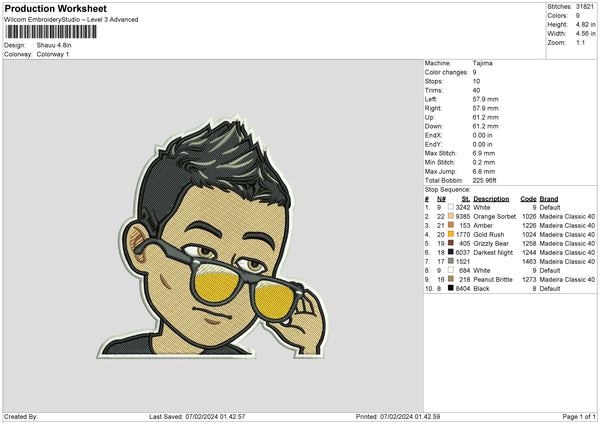
Task: Click the EndX label
Action: click(x=433, y=135)
